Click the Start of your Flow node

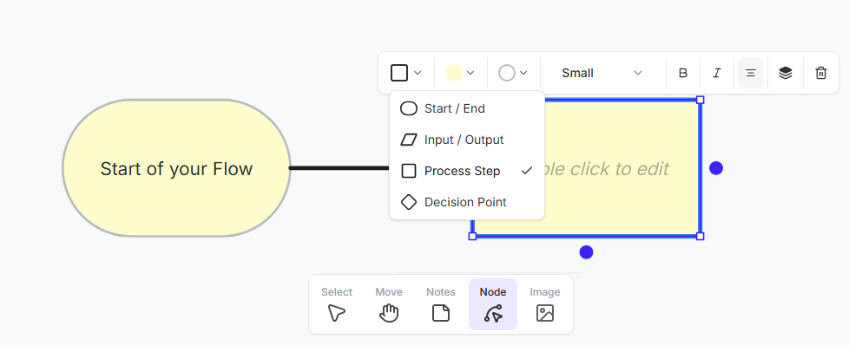coord(176,168)
